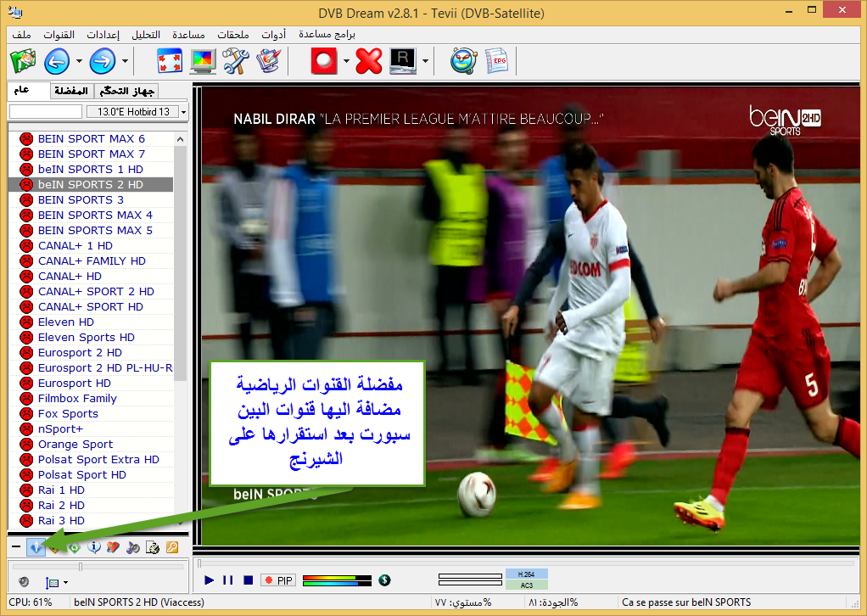Click the app icon in title bar
The width and height of the screenshot is (867, 616).
15,11
